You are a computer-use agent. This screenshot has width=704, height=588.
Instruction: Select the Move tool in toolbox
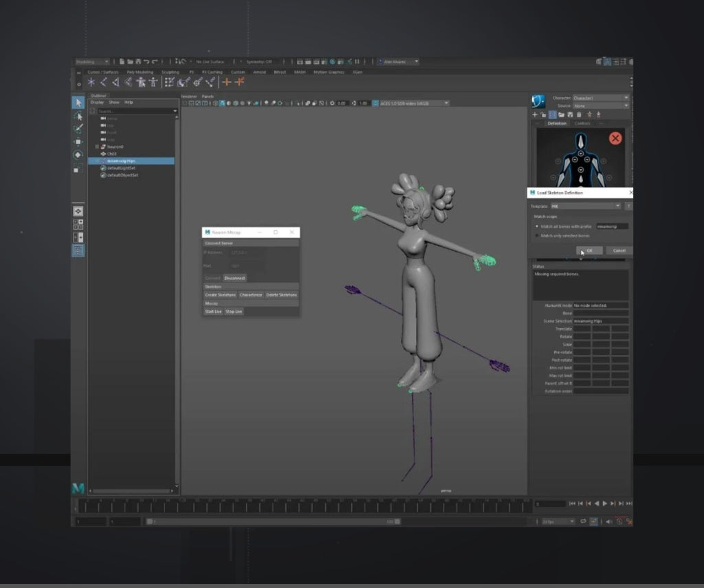[78, 142]
